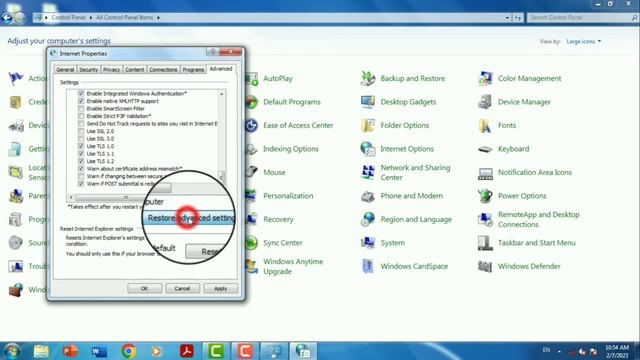Toggle Enable Strict P3P Validation checkbox
The image size is (640, 360).
coord(81,116)
